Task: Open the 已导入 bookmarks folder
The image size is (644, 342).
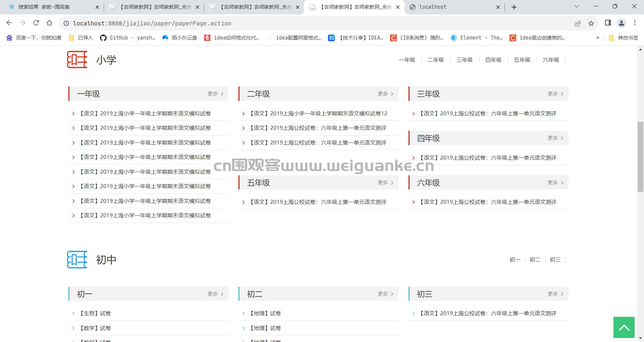Action: tap(81, 38)
